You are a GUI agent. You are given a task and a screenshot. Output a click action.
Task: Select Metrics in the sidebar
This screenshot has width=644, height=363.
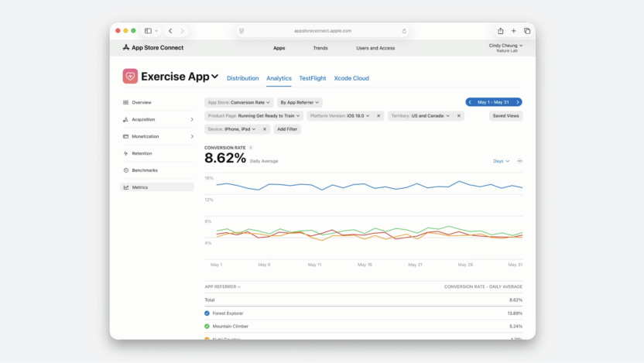pos(158,187)
